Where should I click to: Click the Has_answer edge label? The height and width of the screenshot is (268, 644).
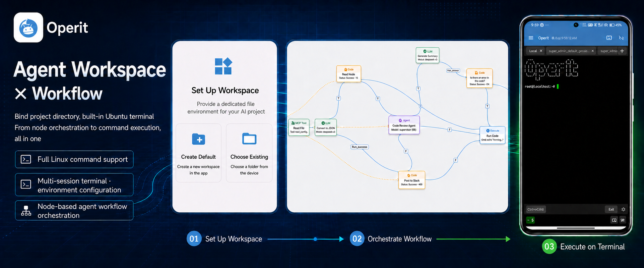coord(453,71)
